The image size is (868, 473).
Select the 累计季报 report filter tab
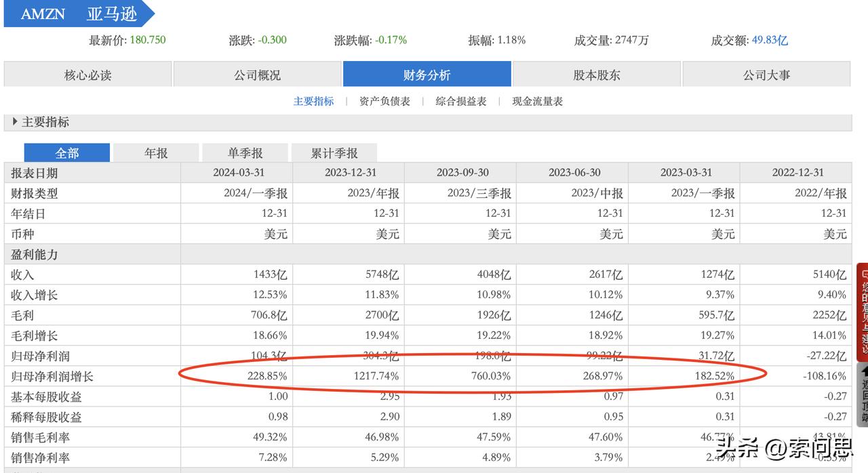tap(334, 153)
